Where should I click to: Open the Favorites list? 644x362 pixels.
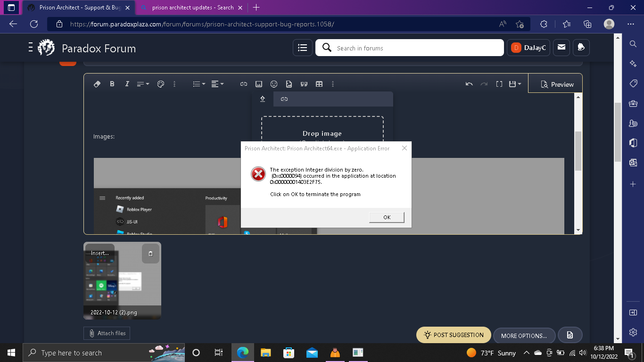pos(567,24)
